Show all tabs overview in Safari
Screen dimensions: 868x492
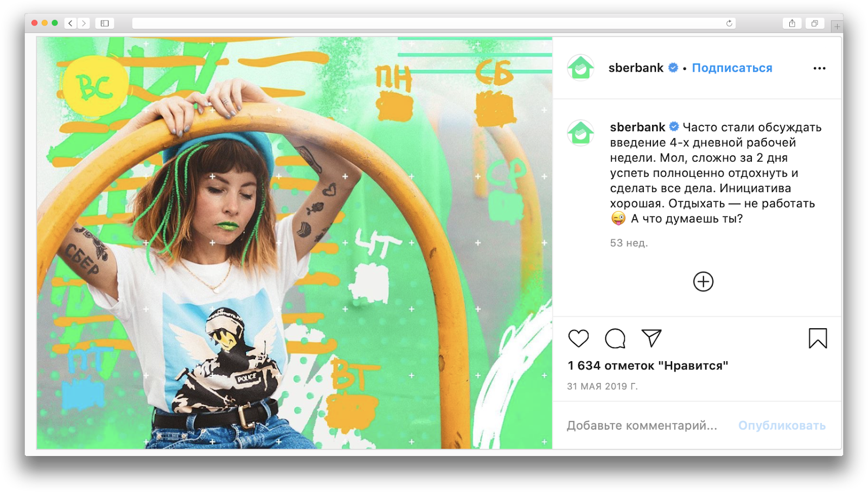click(x=814, y=23)
